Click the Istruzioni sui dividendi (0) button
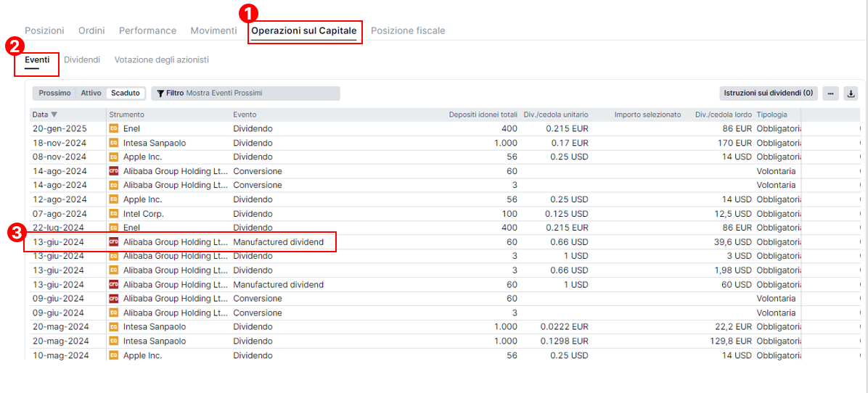The width and height of the screenshot is (868, 393). pyautogui.click(x=768, y=94)
